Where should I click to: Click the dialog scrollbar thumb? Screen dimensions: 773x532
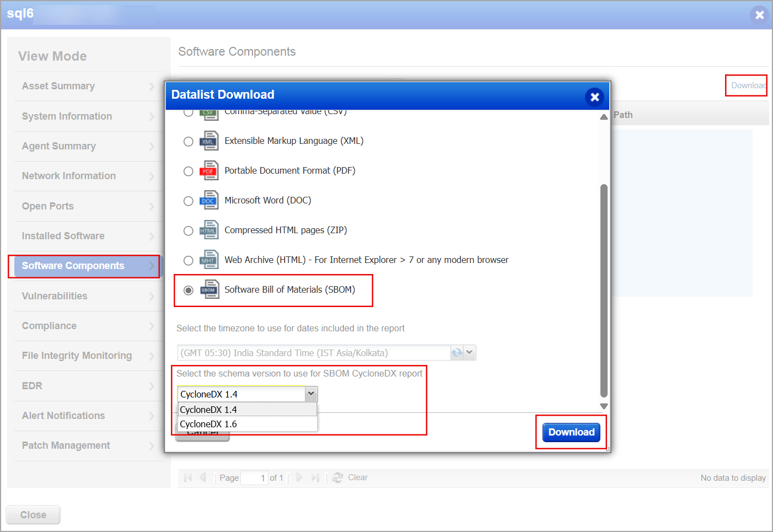pos(604,291)
